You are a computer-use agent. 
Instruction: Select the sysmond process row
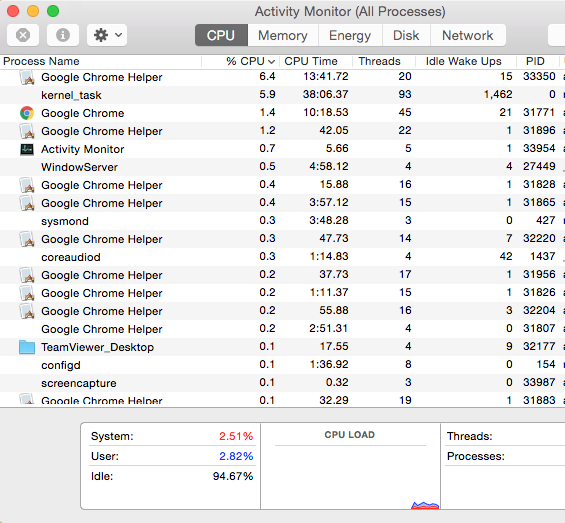[x=282, y=221]
